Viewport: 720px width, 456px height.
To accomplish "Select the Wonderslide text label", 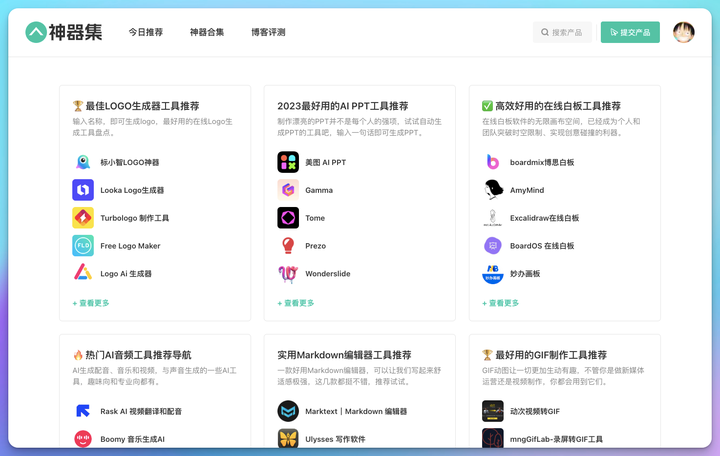I will (328, 274).
